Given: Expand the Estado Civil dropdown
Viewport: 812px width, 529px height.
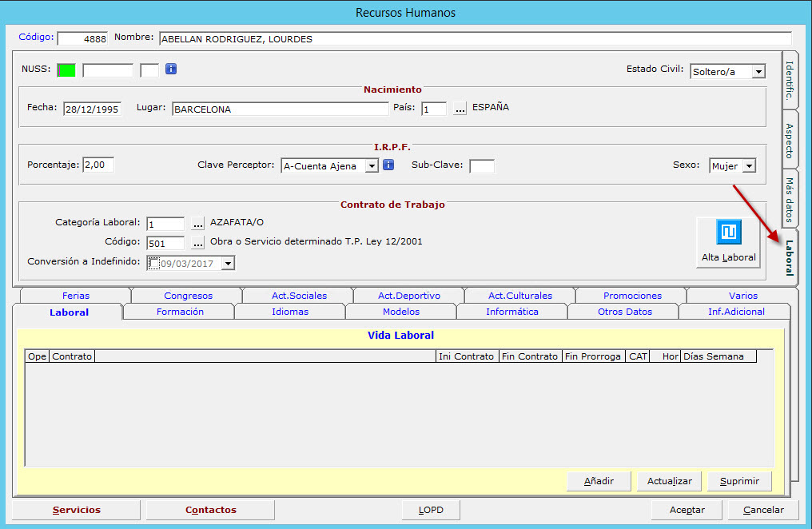Looking at the screenshot, I should tap(758, 71).
